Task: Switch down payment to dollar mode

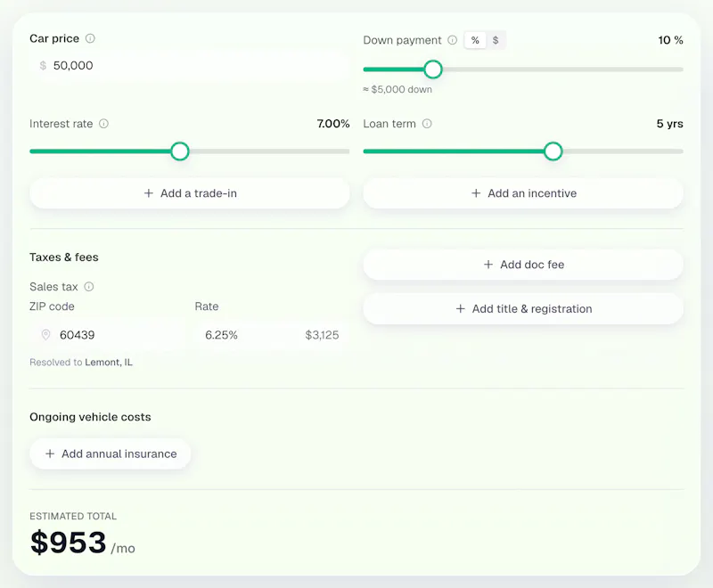Action: point(496,40)
